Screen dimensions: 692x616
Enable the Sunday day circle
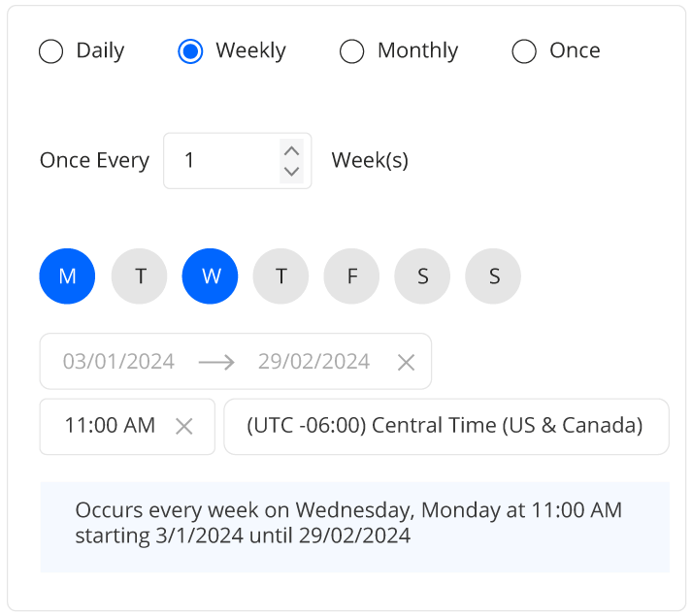coord(493,276)
